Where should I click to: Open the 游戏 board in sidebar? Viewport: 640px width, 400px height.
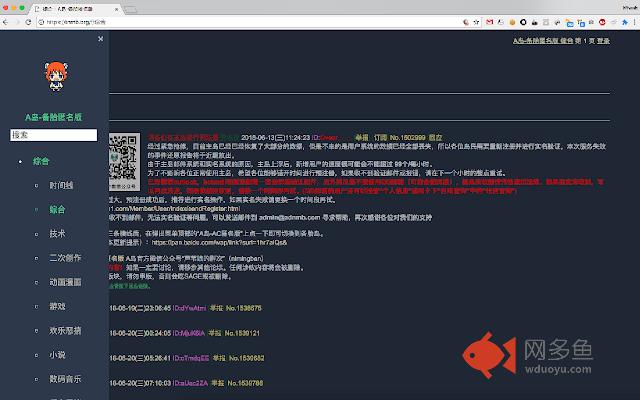[x=57, y=306]
